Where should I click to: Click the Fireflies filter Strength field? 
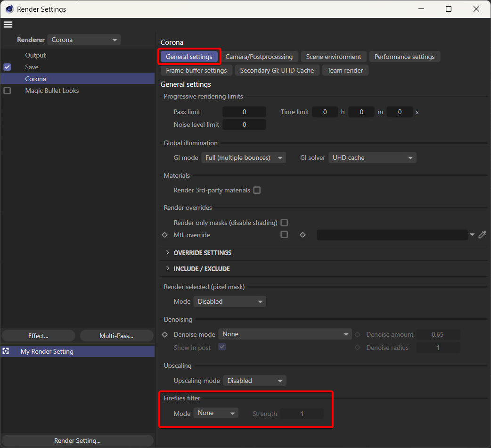tap(302, 414)
